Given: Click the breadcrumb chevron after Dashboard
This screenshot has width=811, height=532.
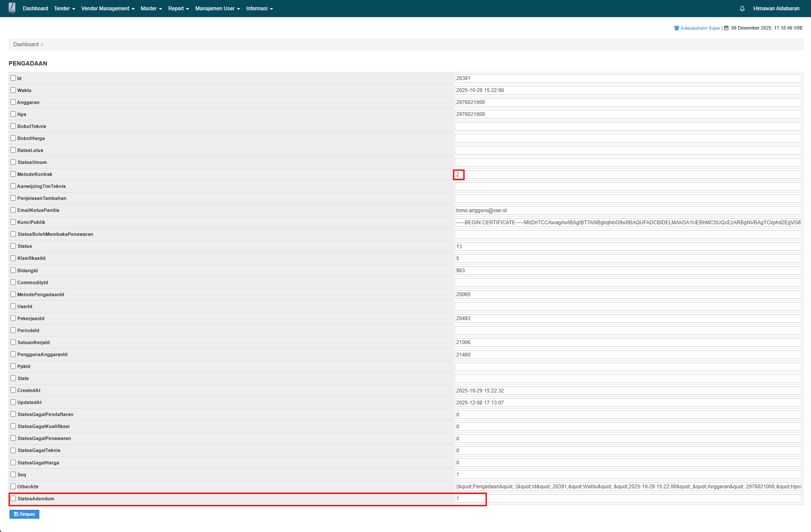Looking at the screenshot, I should coord(42,45).
